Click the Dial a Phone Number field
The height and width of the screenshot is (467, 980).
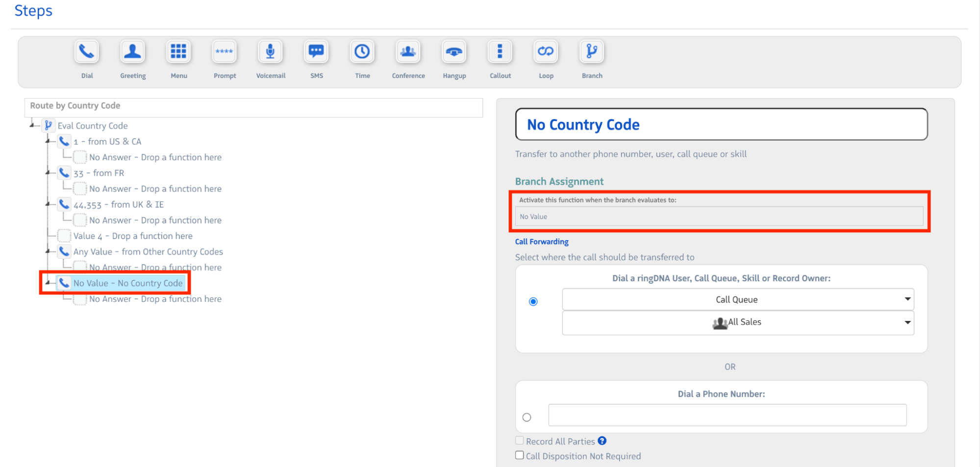pyautogui.click(x=727, y=416)
